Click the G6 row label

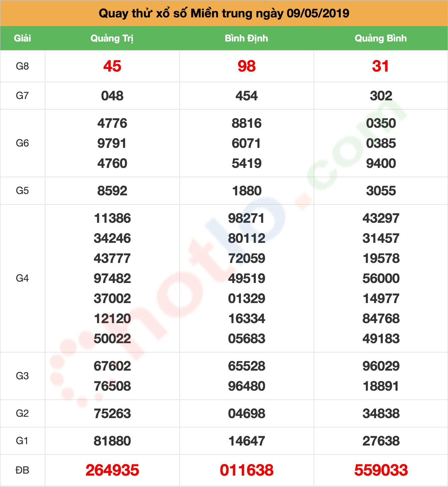(22, 143)
